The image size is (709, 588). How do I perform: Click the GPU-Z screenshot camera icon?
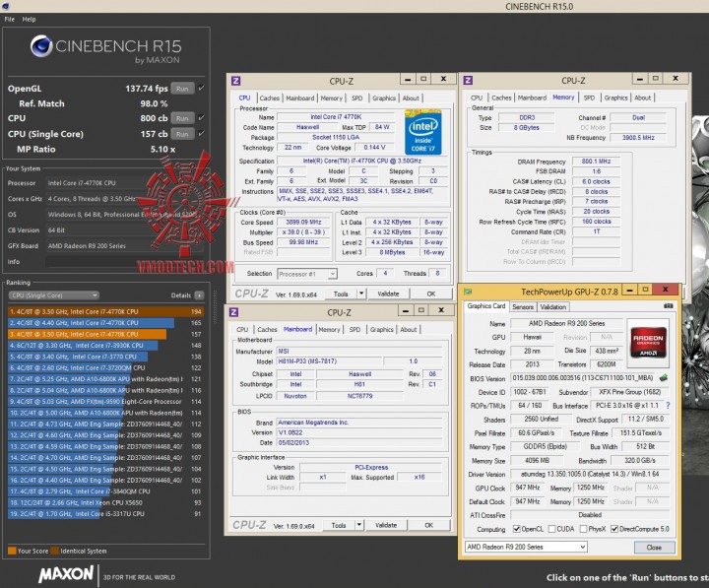[669, 306]
